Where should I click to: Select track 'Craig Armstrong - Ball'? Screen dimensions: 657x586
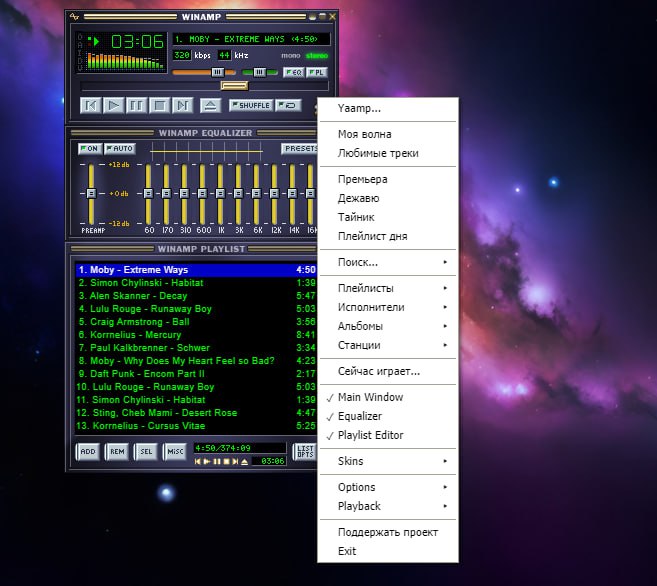(x=196, y=322)
